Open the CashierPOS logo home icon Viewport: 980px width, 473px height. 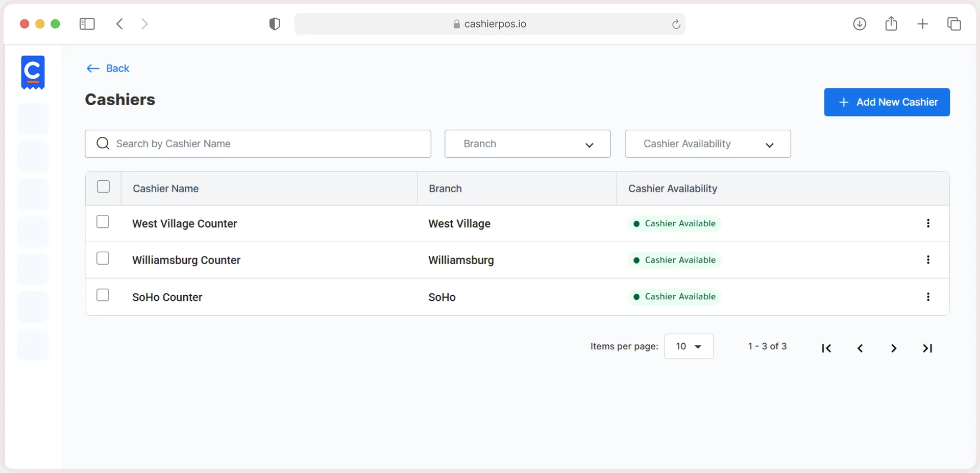pyautogui.click(x=33, y=72)
